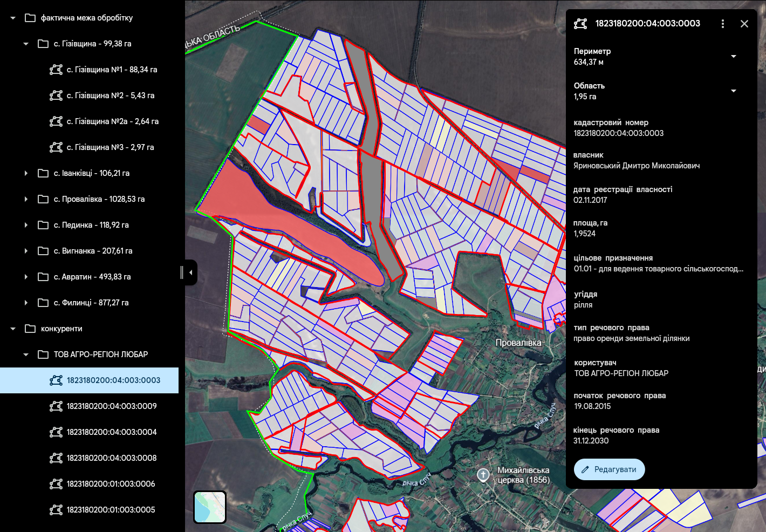Open three-dot menu in parcel info panel
766x532 pixels.
[x=723, y=24]
